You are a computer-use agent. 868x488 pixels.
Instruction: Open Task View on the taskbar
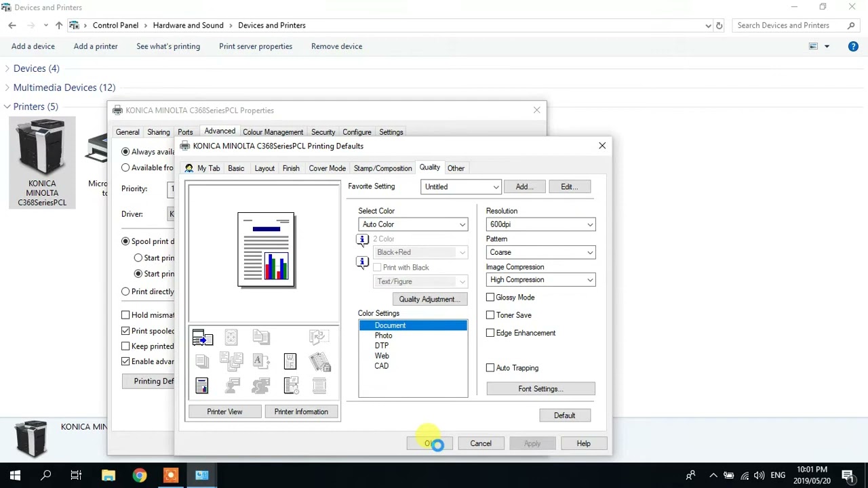pyautogui.click(x=77, y=475)
